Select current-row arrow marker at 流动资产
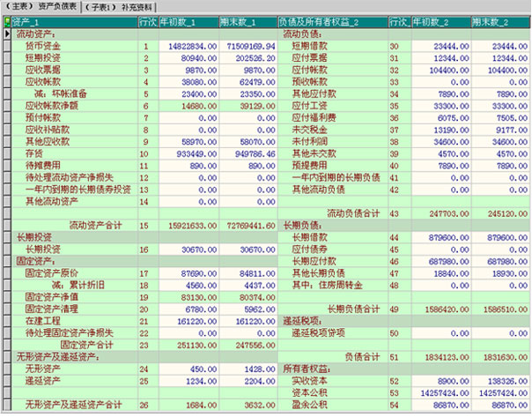Screen dimensions: 532x417 (x=7, y=34)
